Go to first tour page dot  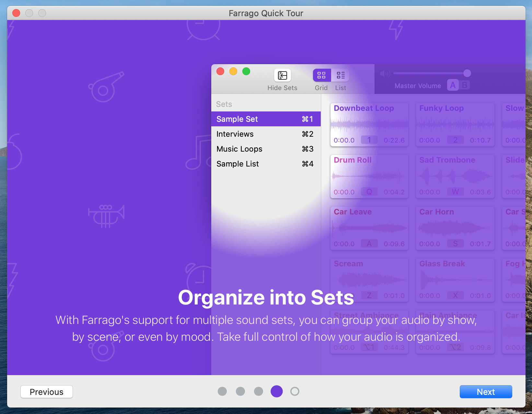222,391
